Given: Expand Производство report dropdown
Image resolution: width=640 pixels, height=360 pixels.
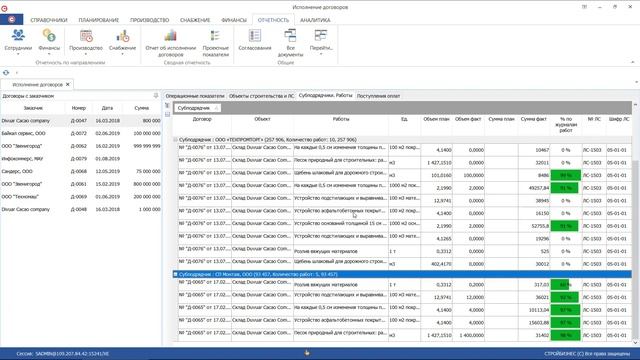Looking at the screenshot, I should (x=86, y=54).
